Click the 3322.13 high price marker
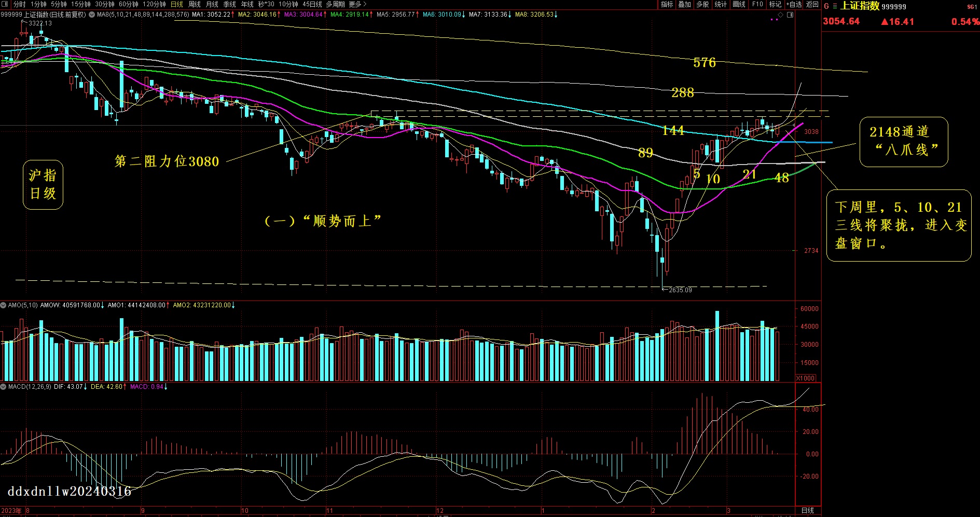980x517 pixels. (40, 23)
